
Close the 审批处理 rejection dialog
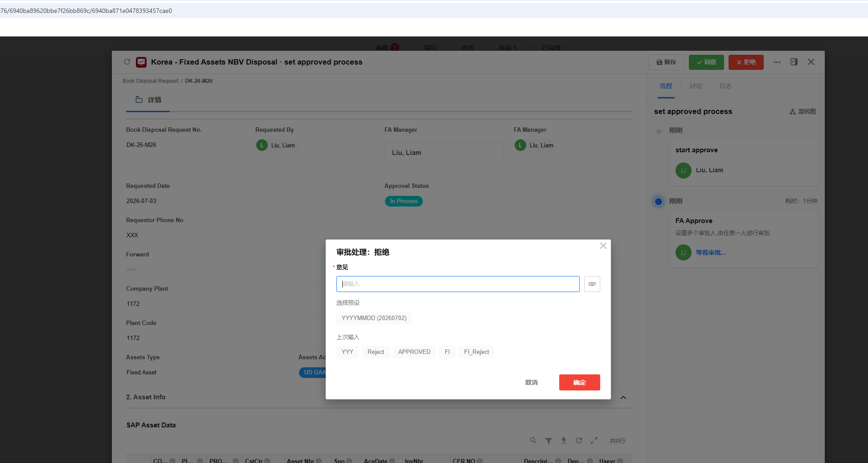603,246
